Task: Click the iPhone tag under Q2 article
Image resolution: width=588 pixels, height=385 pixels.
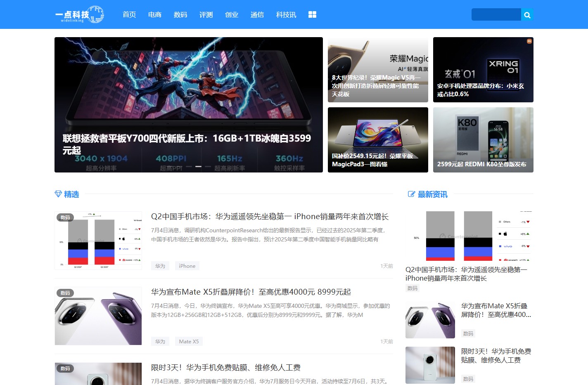Action: [187, 266]
